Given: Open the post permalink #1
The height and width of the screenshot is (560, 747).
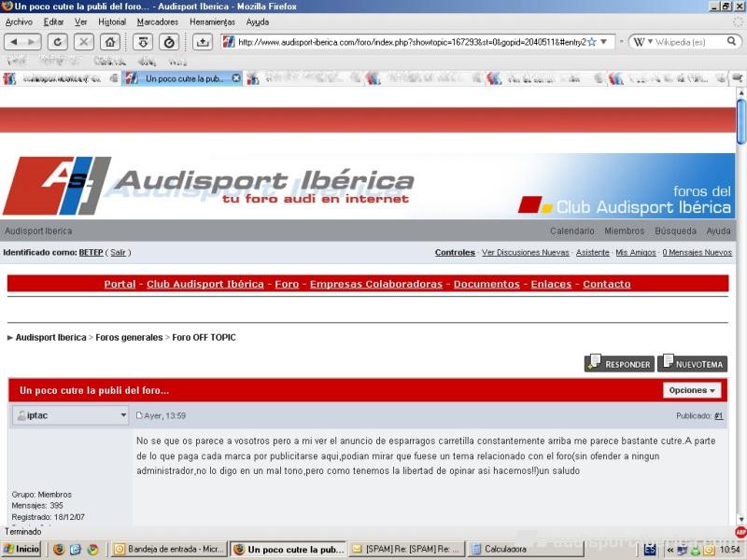Looking at the screenshot, I should click(x=718, y=415).
